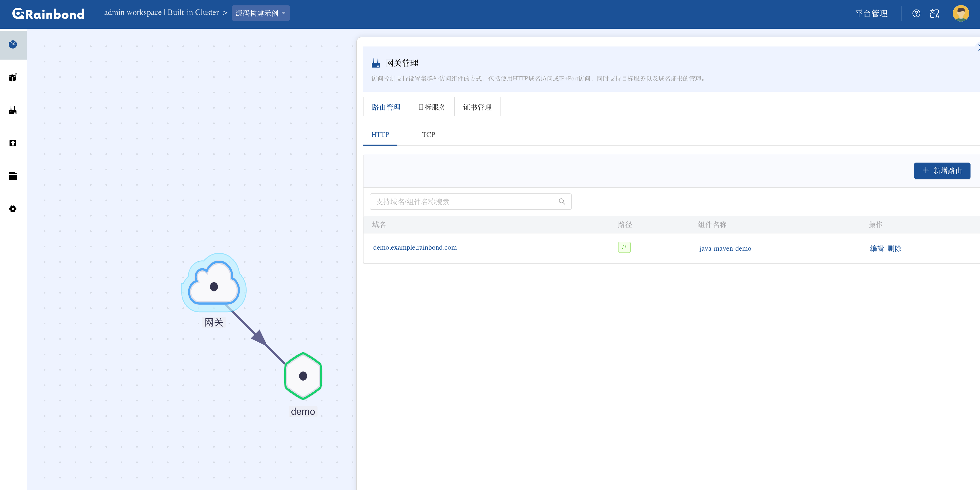Click the overview pie chart sidebar icon
Viewport: 980px width, 490px height.
tap(13, 44)
